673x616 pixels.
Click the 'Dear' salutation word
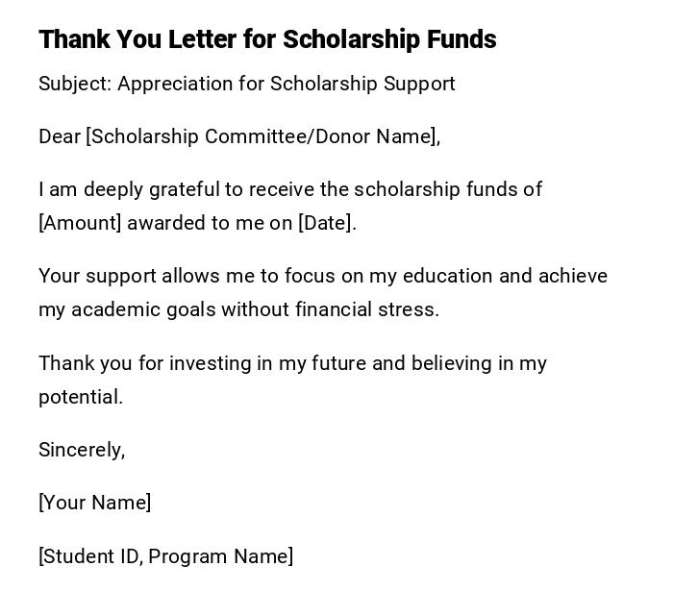pos(60,136)
